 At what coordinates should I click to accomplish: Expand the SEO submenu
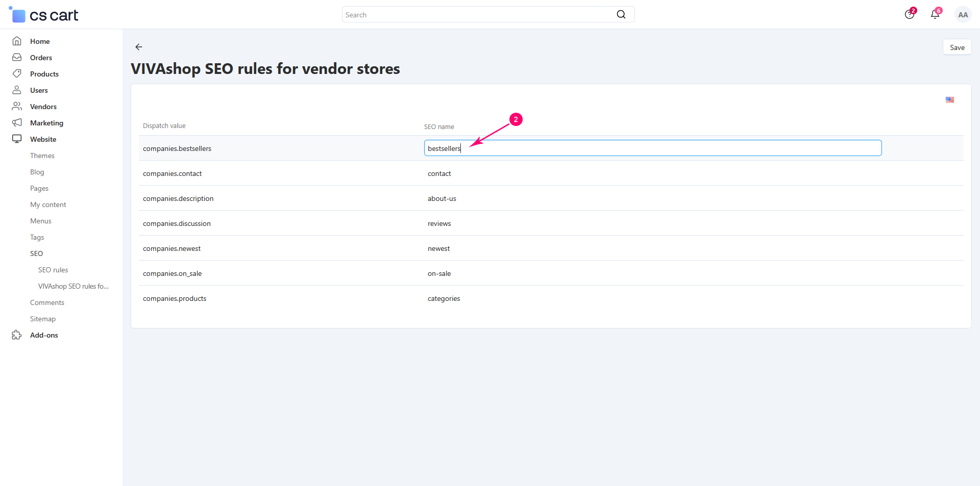coord(36,253)
